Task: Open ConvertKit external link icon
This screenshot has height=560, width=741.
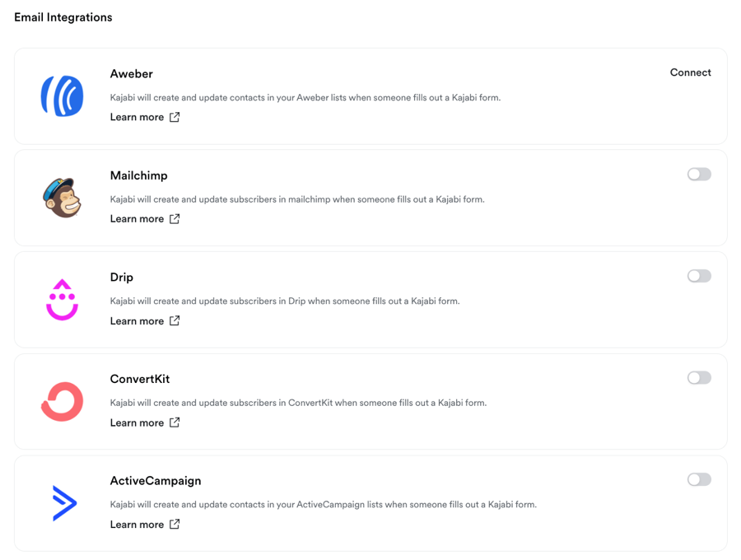Action: (x=175, y=422)
